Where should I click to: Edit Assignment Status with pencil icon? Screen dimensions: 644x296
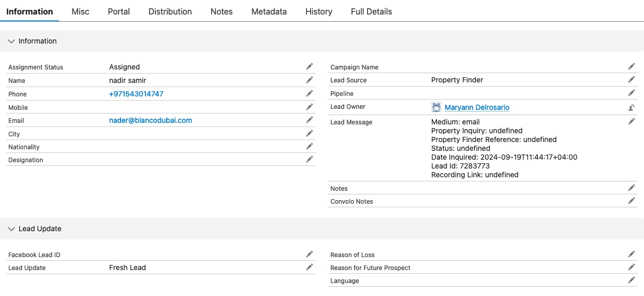click(310, 66)
